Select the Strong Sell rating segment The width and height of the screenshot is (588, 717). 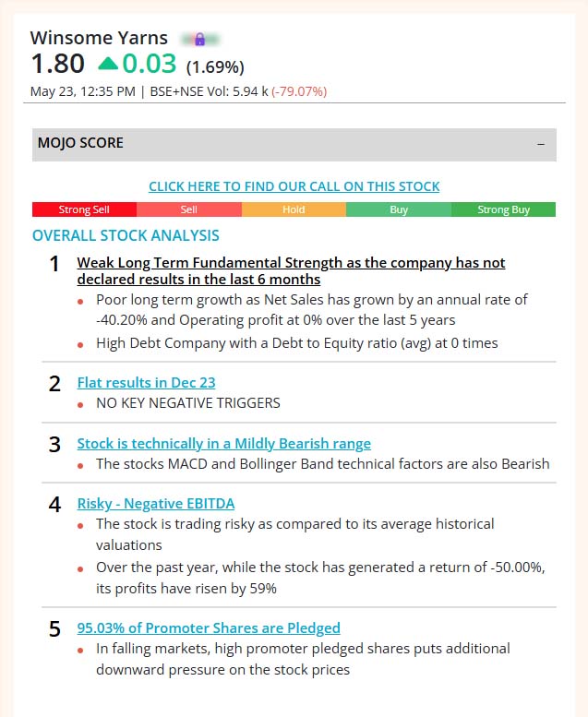click(x=84, y=209)
